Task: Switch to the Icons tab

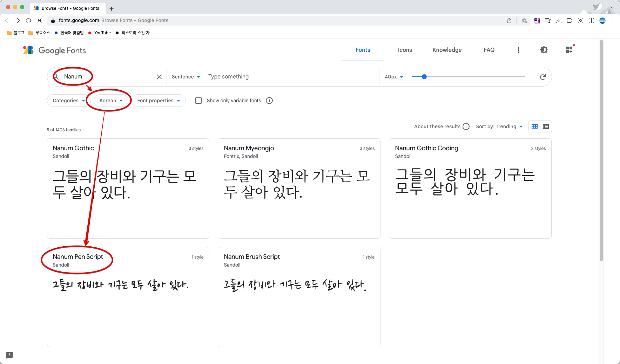Action: pos(405,50)
